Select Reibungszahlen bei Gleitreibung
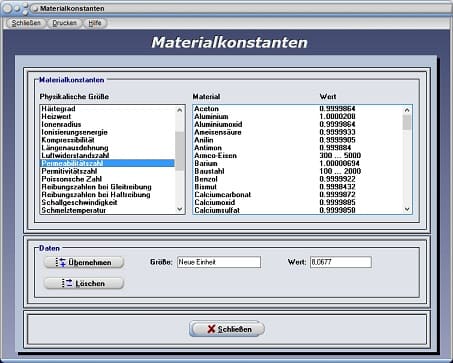The width and height of the screenshot is (453, 363). point(107,187)
